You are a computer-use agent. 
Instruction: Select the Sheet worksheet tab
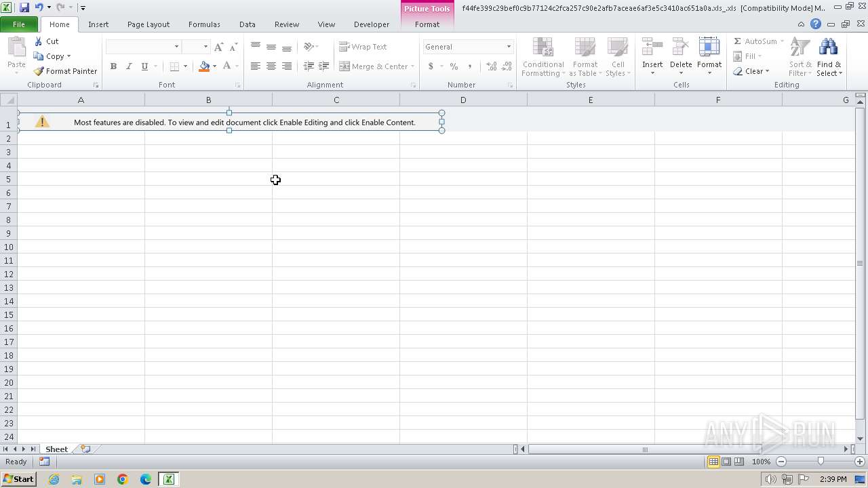click(x=56, y=449)
